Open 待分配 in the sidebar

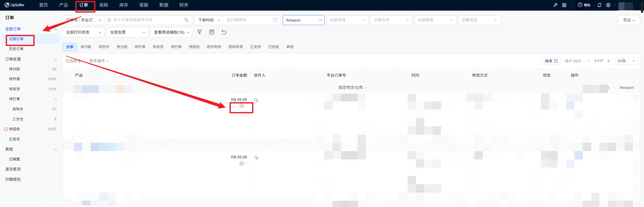(x=14, y=69)
